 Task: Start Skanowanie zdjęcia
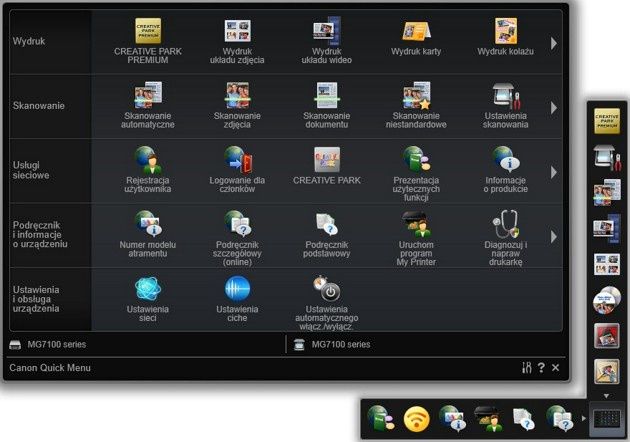coord(237,105)
